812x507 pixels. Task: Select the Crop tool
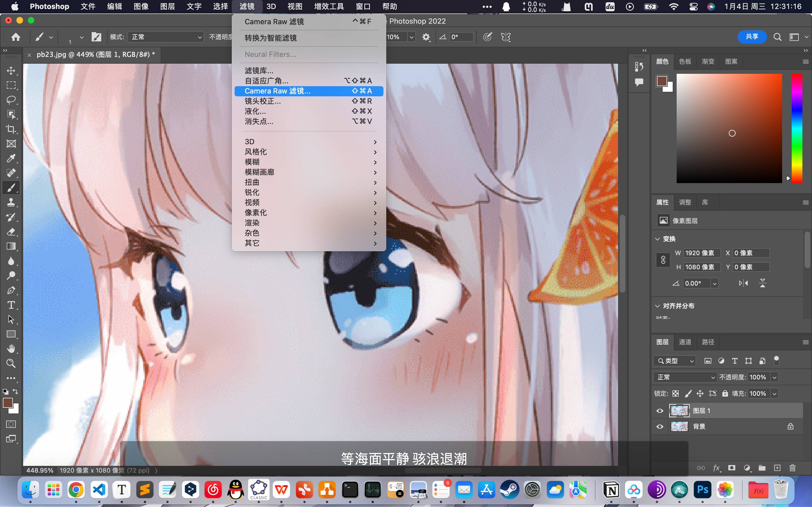[x=11, y=129]
